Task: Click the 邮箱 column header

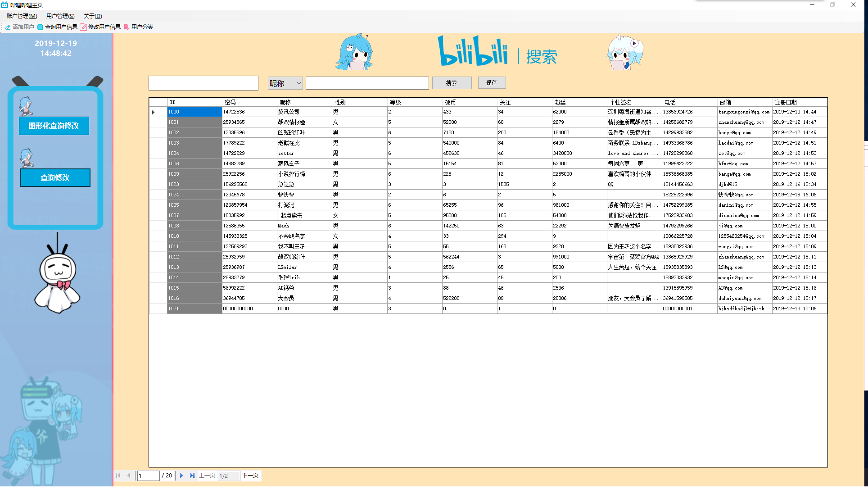Action: (744, 102)
